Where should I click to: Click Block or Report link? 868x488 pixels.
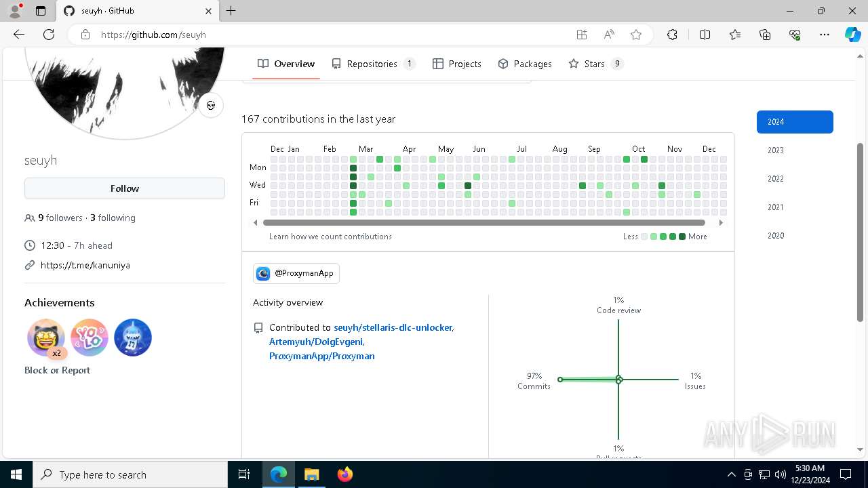coord(57,370)
